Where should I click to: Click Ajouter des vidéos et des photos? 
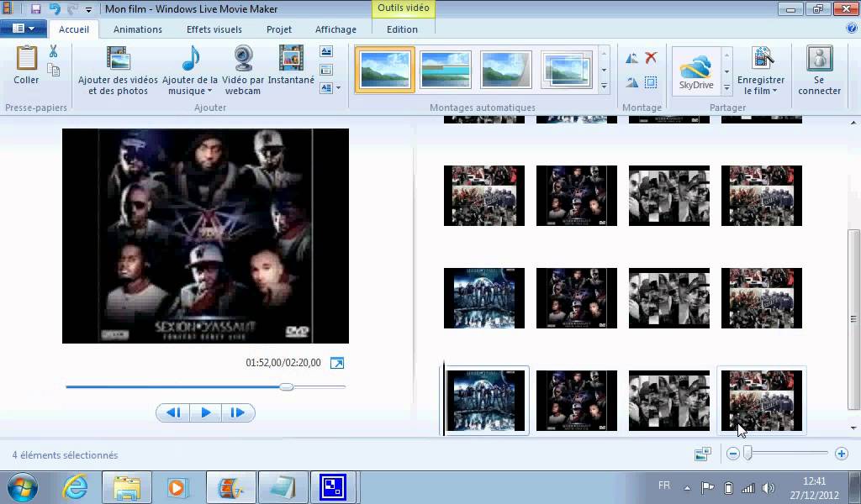[118, 71]
